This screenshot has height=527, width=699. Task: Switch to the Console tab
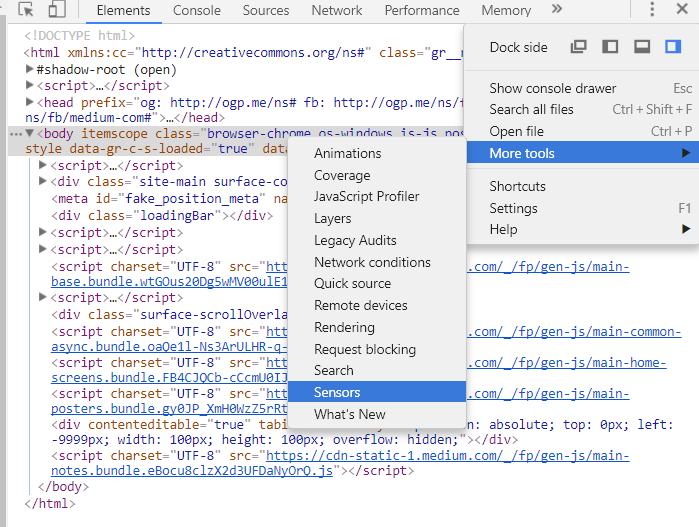[197, 10]
